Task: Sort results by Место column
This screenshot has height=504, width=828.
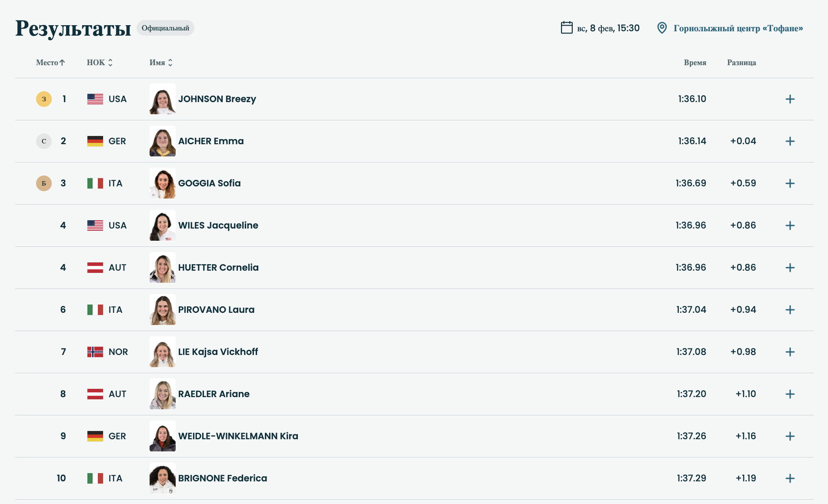Action: click(50, 63)
